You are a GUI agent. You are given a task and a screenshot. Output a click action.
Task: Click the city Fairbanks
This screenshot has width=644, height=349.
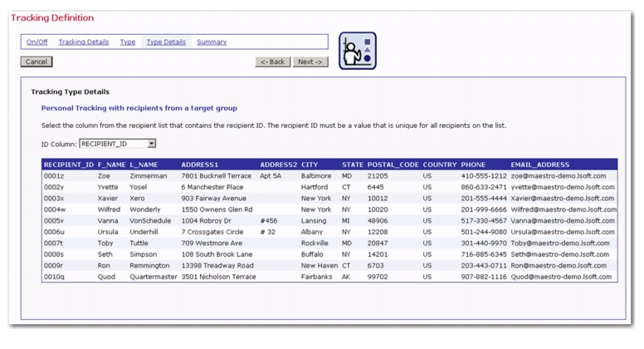point(316,277)
